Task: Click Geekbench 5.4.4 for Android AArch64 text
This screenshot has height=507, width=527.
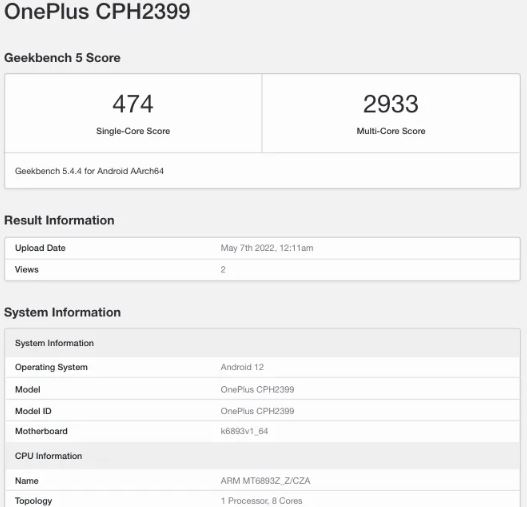Action: (x=89, y=171)
